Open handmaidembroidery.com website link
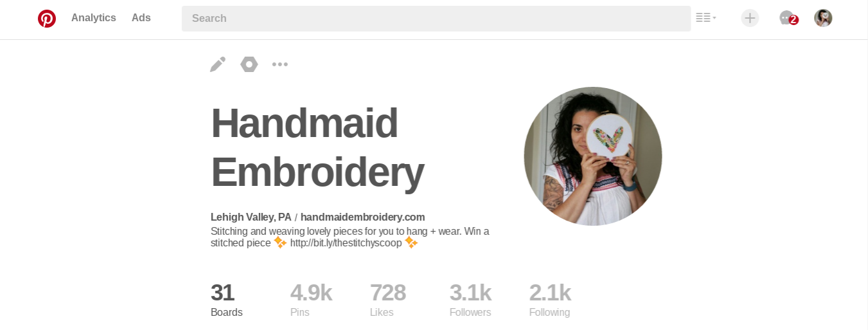The image size is (868, 330). pyautogui.click(x=363, y=217)
